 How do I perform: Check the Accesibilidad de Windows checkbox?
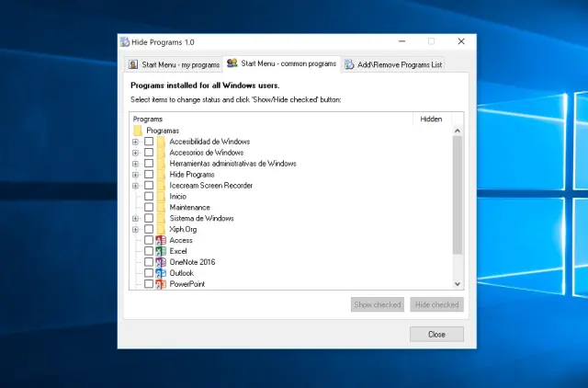pyautogui.click(x=149, y=142)
